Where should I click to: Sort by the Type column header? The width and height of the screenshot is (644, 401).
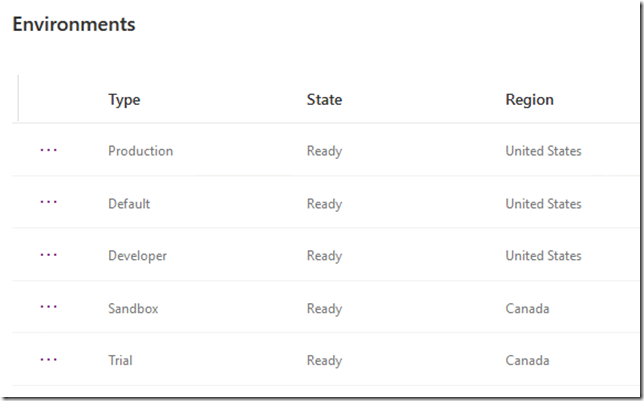124,100
